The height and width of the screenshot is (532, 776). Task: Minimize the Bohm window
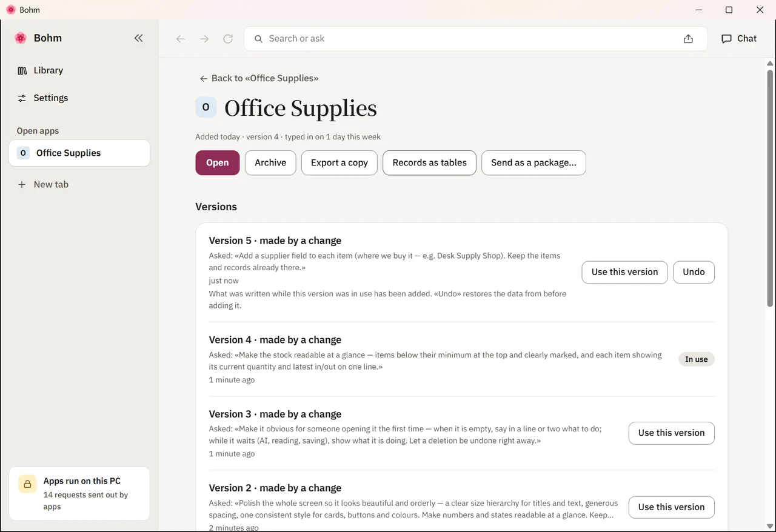click(x=699, y=10)
